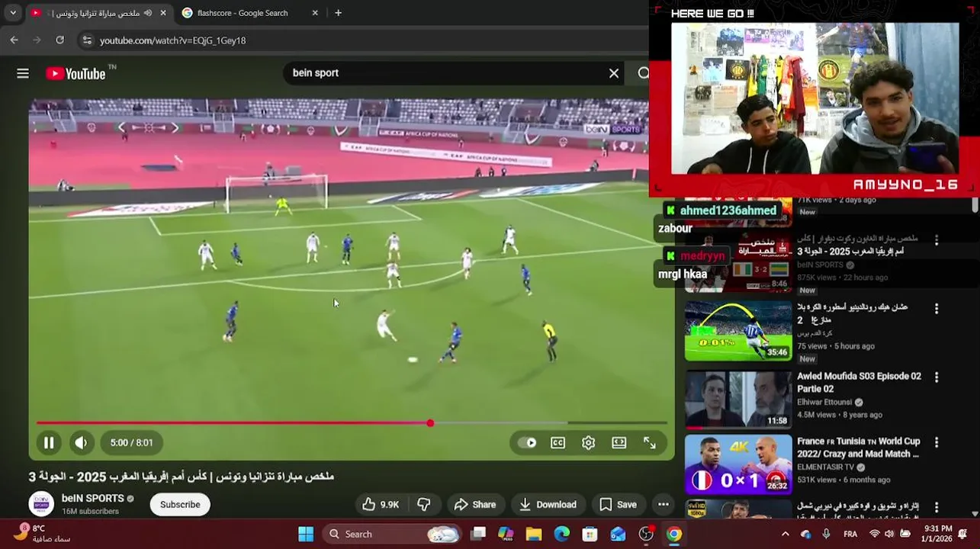Viewport: 980px width, 549px height.
Task: Open the 8:46 match highlights thumbnail
Action: (x=738, y=263)
